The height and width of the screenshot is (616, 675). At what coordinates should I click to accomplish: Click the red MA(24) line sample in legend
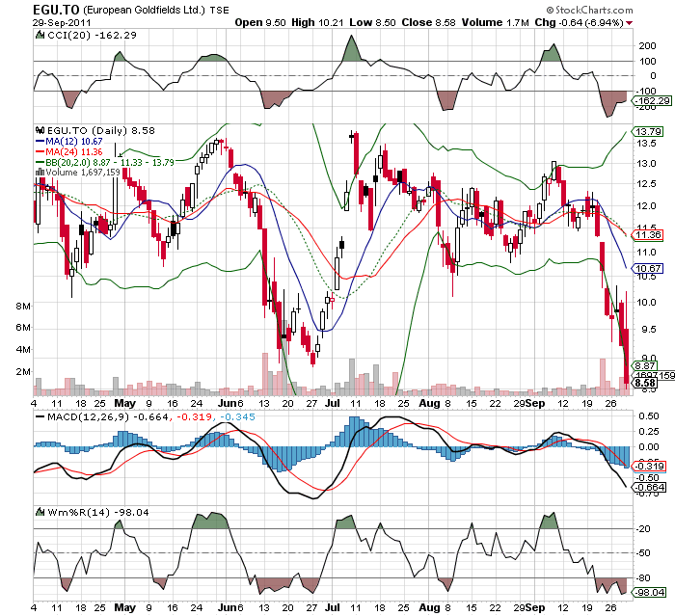coord(40,151)
